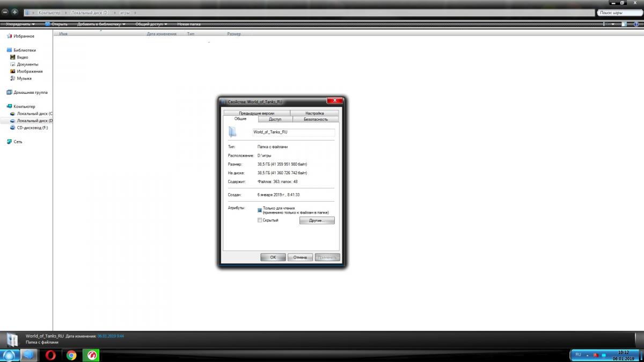Open the Упорядочить dropdown menu
644x362 pixels.
(21, 24)
